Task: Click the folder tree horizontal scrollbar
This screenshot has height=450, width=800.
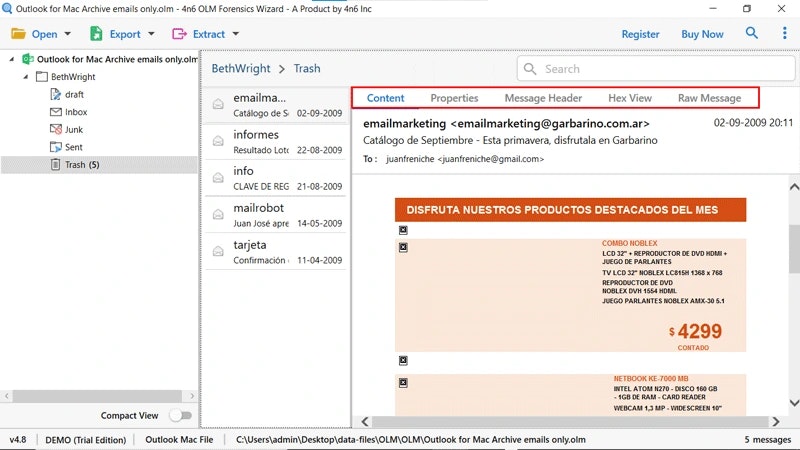Action: pyautogui.click(x=97, y=396)
